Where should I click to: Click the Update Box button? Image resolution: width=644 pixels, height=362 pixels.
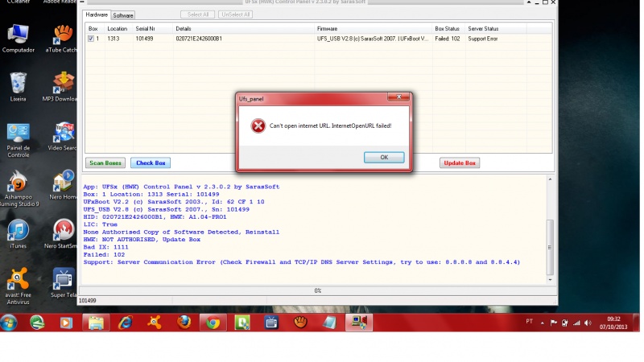tap(459, 163)
